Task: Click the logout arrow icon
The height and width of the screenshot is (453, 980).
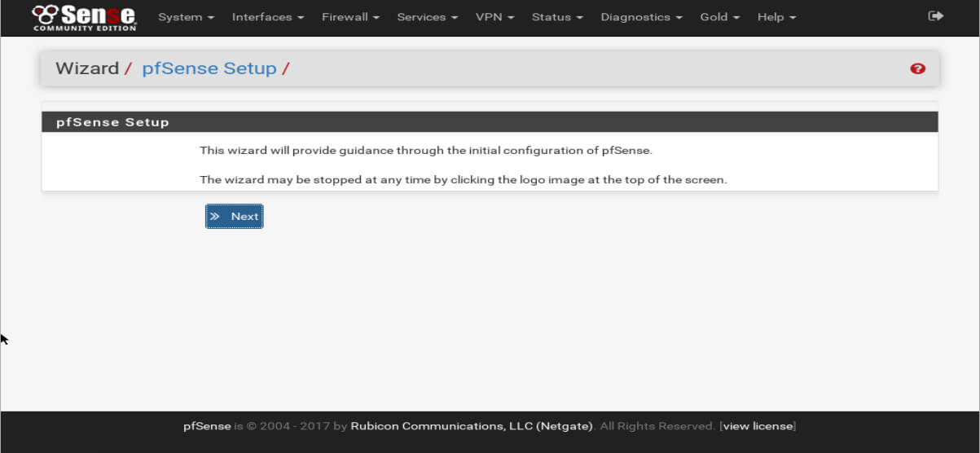Action: tap(935, 16)
